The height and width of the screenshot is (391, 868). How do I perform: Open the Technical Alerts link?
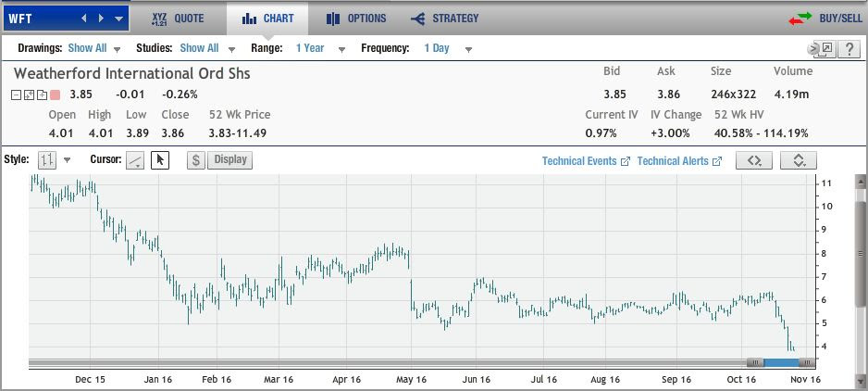(x=673, y=161)
